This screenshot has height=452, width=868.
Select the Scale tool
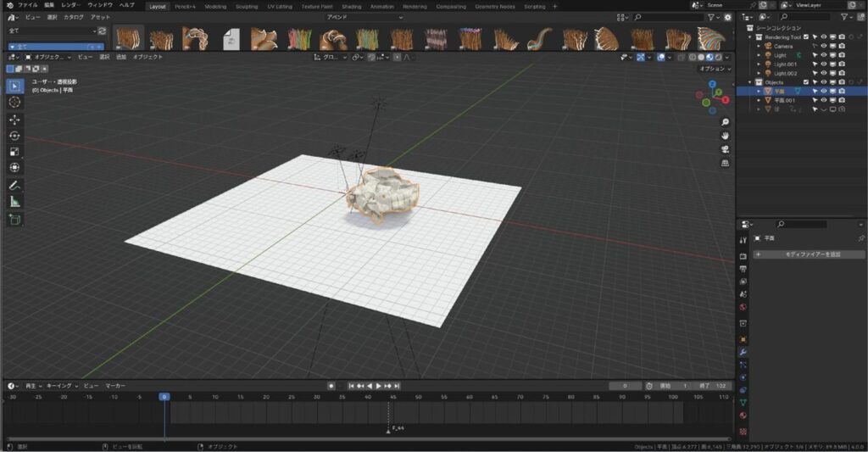pos(15,152)
